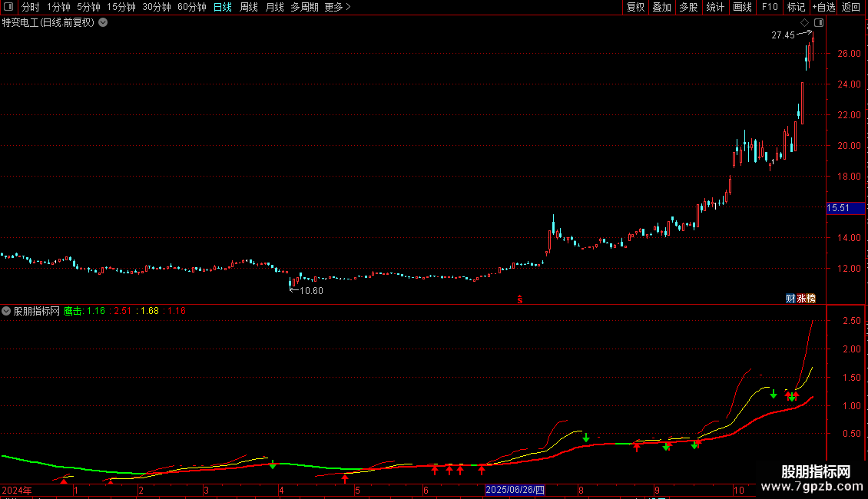Click the 27.45 high price label
Image resolution: width=868 pixels, height=499 pixels.
coord(783,35)
